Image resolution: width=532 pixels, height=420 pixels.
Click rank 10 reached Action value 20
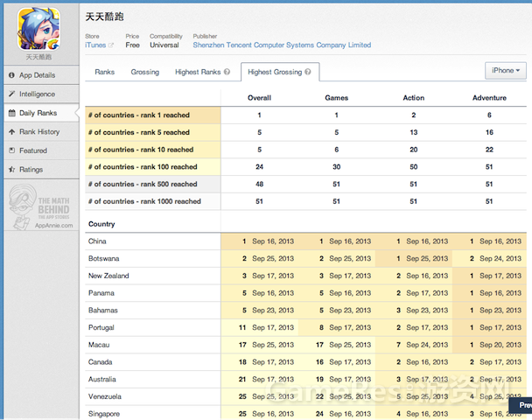pos(414,150)
